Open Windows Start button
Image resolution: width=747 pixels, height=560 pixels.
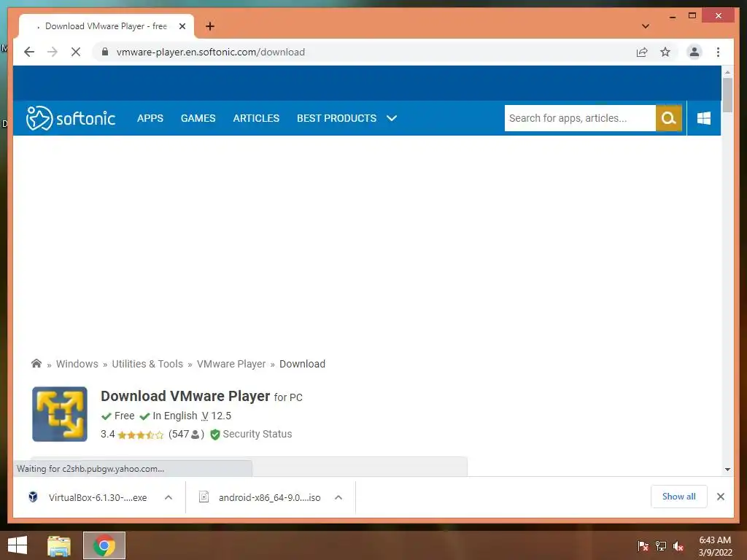[18, 545]
